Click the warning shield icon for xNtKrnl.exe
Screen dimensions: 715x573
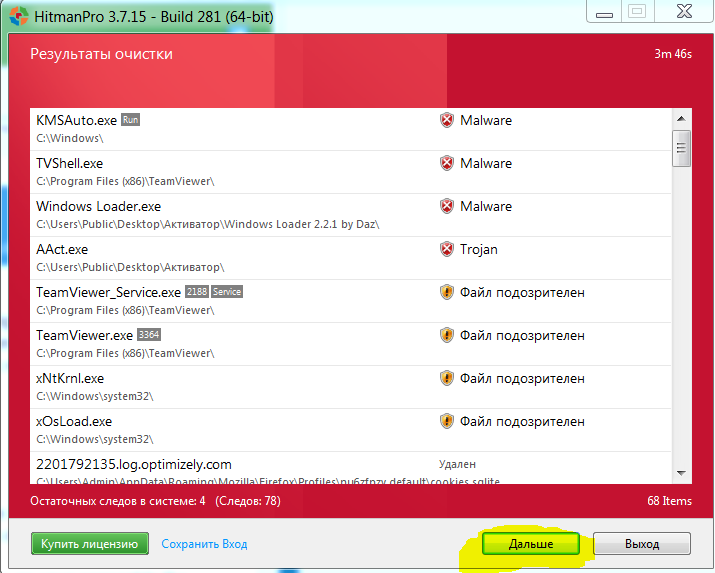click(x=447, y=378)
